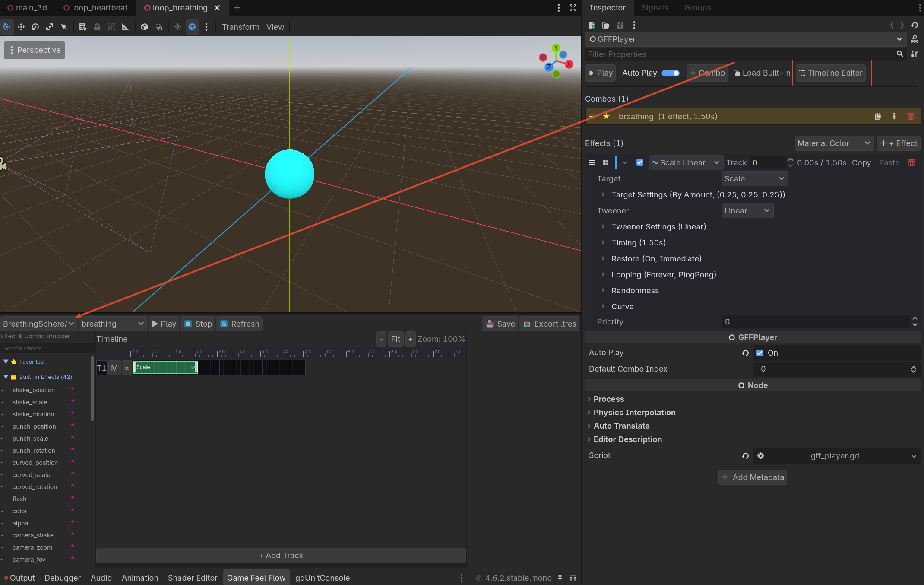Open the Signals tab
Viewport: 924px width, 585px height.
coord(655,8)
